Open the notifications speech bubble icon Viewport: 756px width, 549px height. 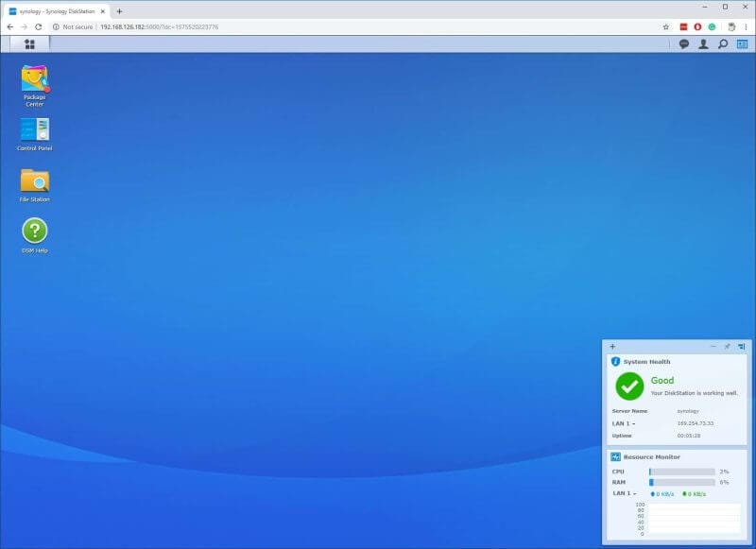[684, 43]
